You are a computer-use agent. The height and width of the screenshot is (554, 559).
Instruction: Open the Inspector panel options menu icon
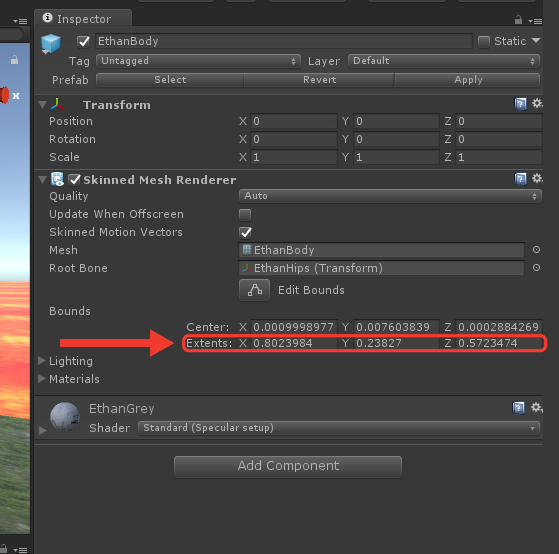(x=535, y=21)
